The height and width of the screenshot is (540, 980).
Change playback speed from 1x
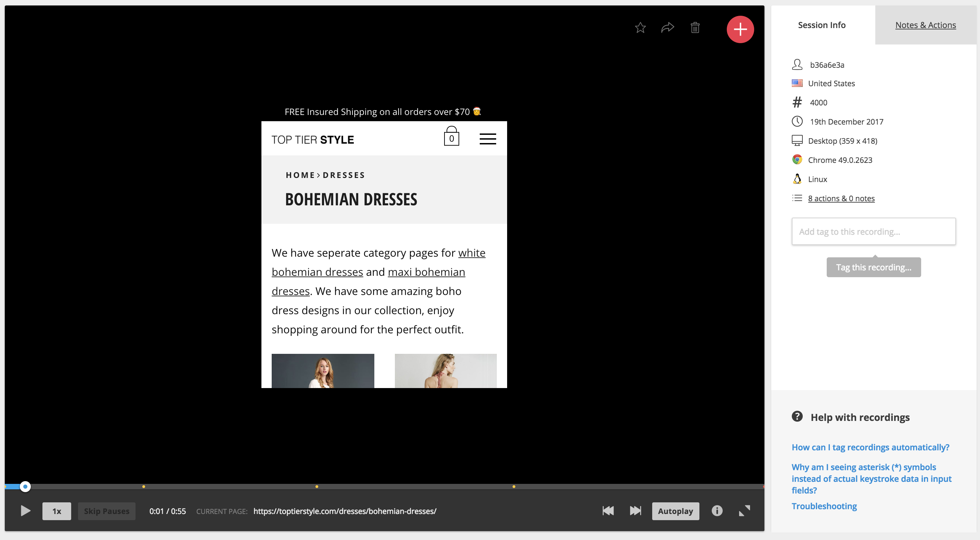(56, 511)
